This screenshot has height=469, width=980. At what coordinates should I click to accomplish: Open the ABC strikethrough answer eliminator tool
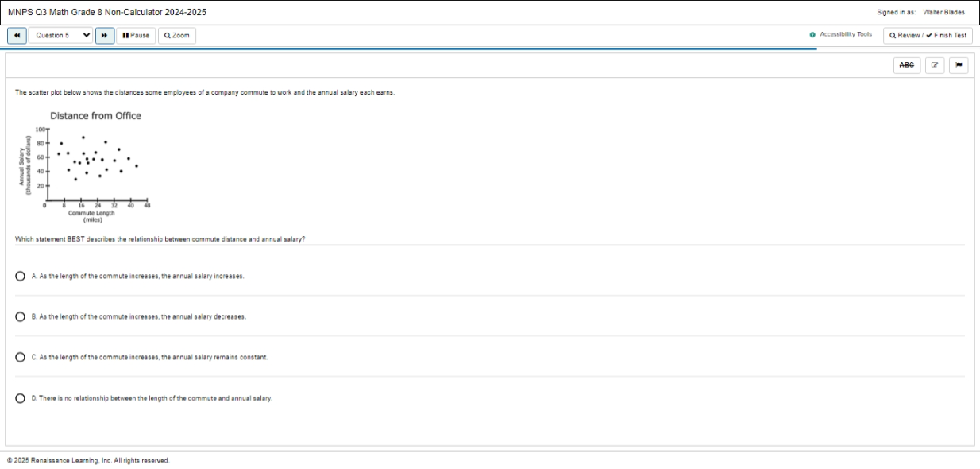(907, 66)
